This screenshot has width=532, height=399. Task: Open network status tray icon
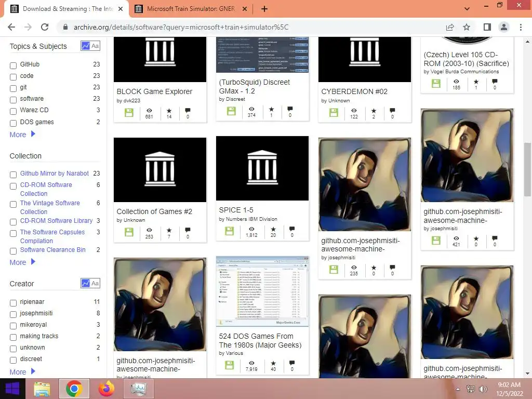tap(471, 389)
